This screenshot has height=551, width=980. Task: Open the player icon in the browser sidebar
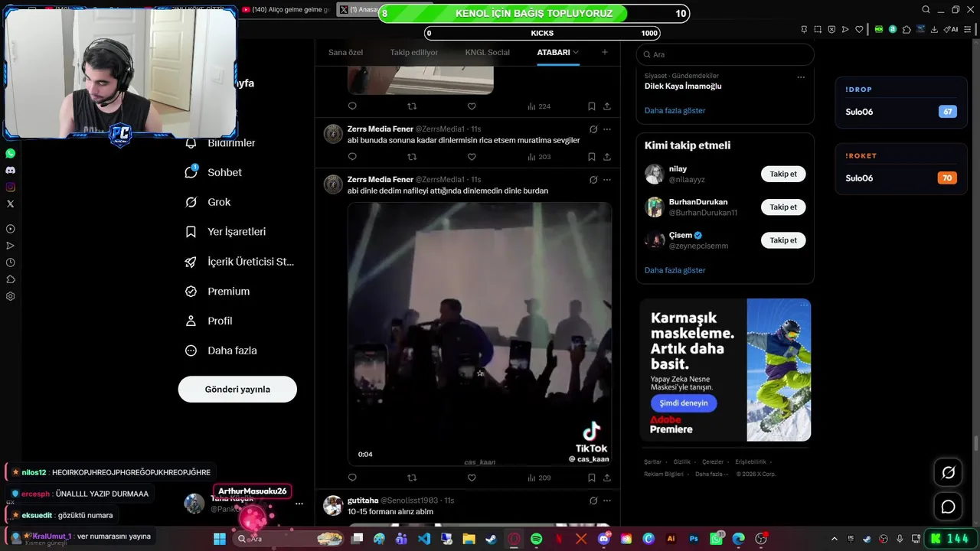coord(10,229)
